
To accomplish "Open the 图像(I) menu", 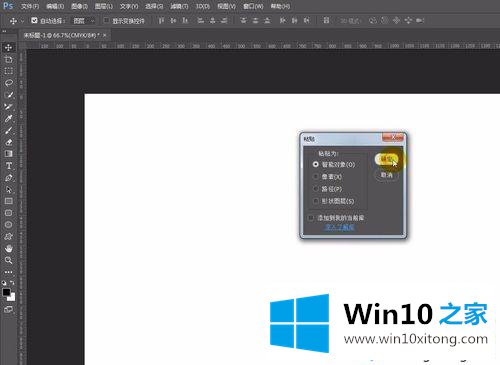I will (79, 6).
